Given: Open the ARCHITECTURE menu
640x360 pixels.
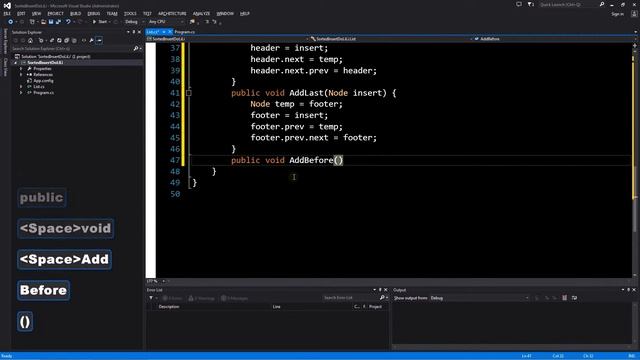Looking at the screenshot, I should [172, 13].
